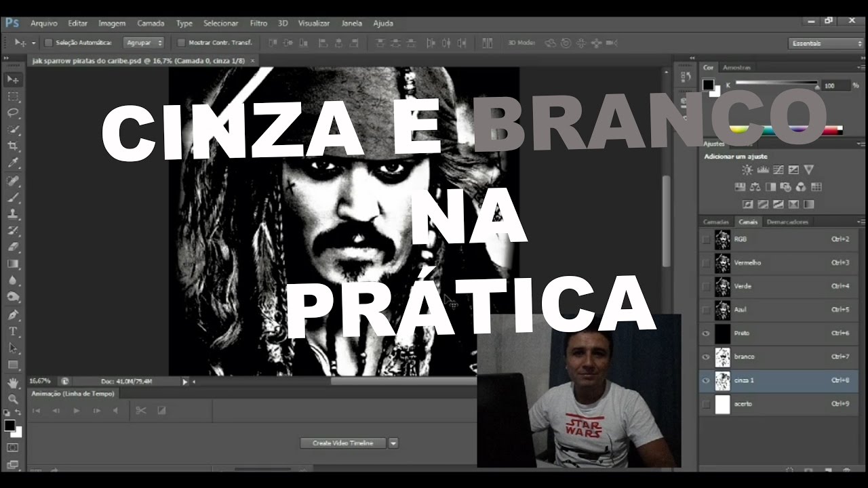
Task: Select the Horizontal Type tool
Action: coord(12,331)
